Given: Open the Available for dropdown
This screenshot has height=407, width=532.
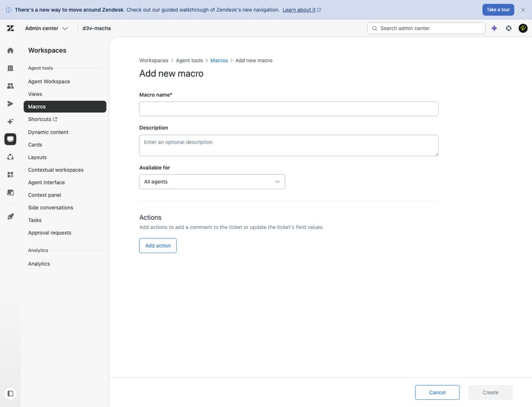Looking at the screenshot, I should point(212,182).
